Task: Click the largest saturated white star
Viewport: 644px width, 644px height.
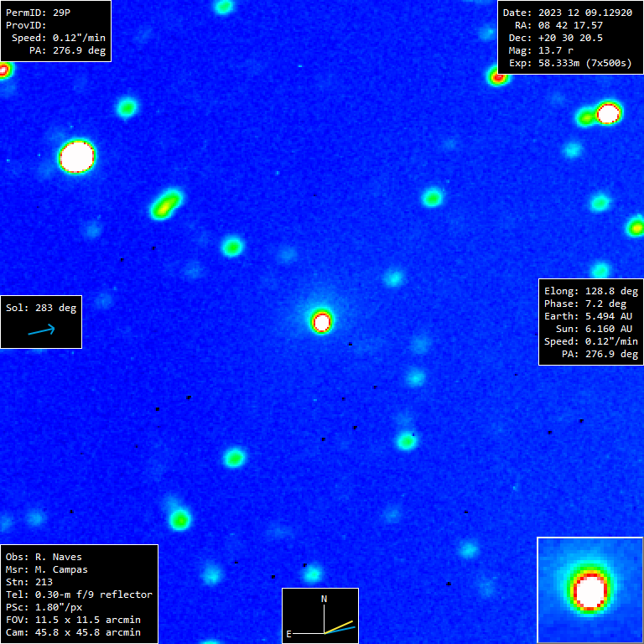Action: (77, 157)
